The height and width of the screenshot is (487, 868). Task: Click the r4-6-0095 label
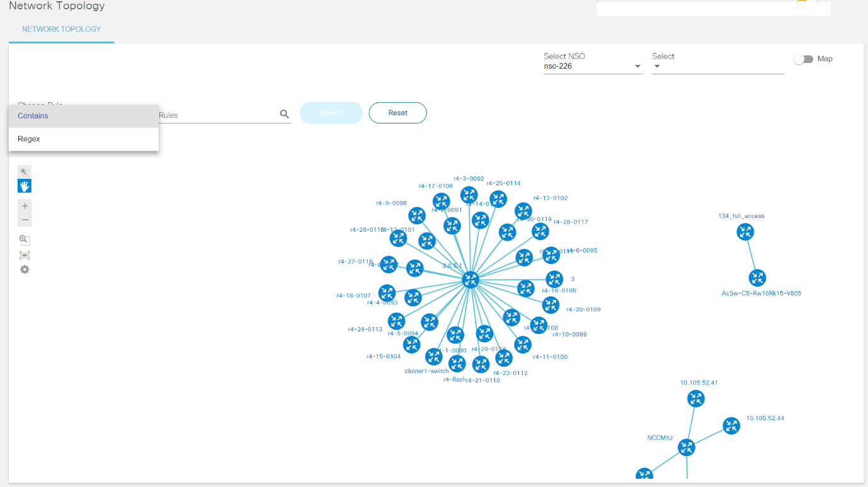coord(583,251)
